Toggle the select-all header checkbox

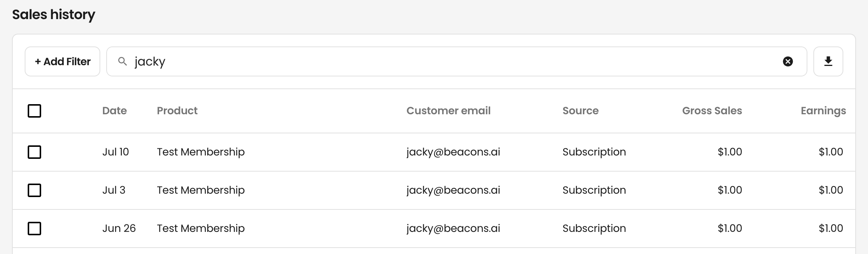click(x=34, y=111)
